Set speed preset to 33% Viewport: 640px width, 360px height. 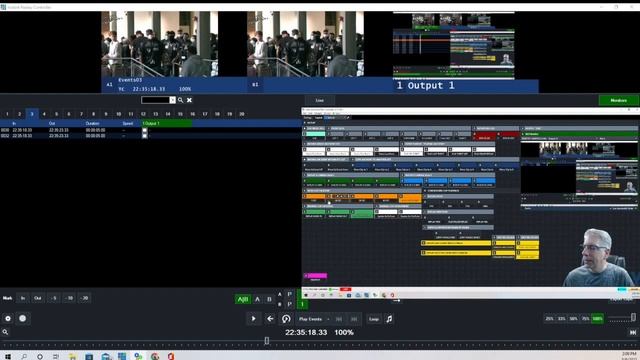[562, 318]
